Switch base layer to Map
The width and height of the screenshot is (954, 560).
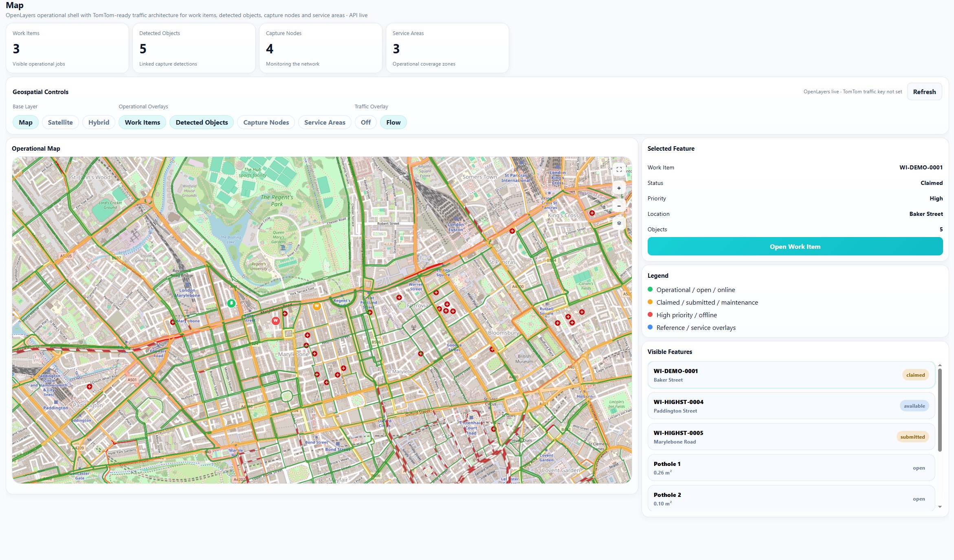point(26,122)
